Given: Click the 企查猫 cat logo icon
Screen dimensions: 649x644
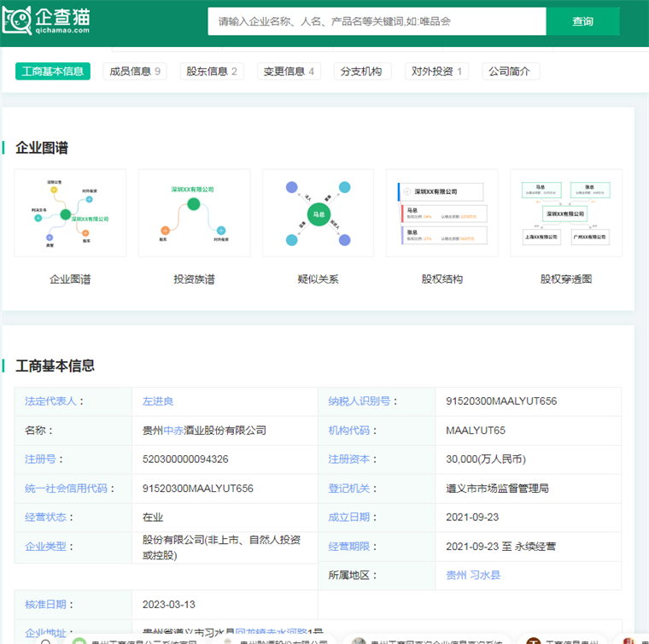Looking at the screenshot, I should (x=17, y=20).
